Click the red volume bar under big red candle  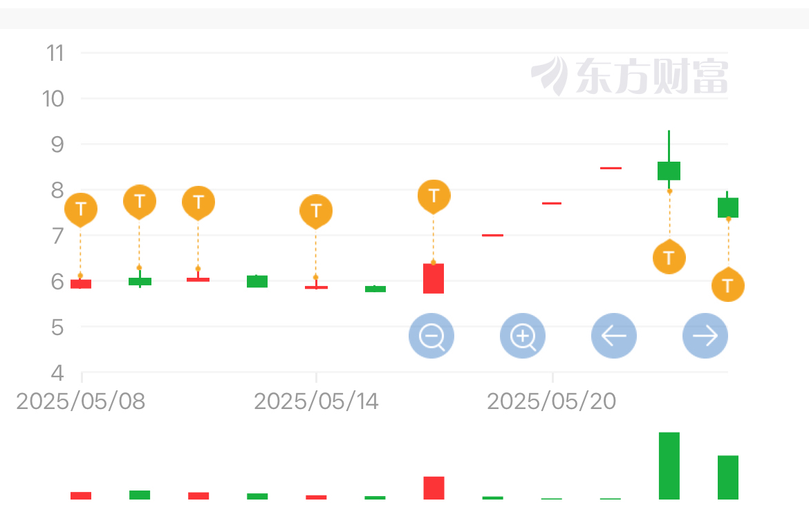click(x=434, y=488)
